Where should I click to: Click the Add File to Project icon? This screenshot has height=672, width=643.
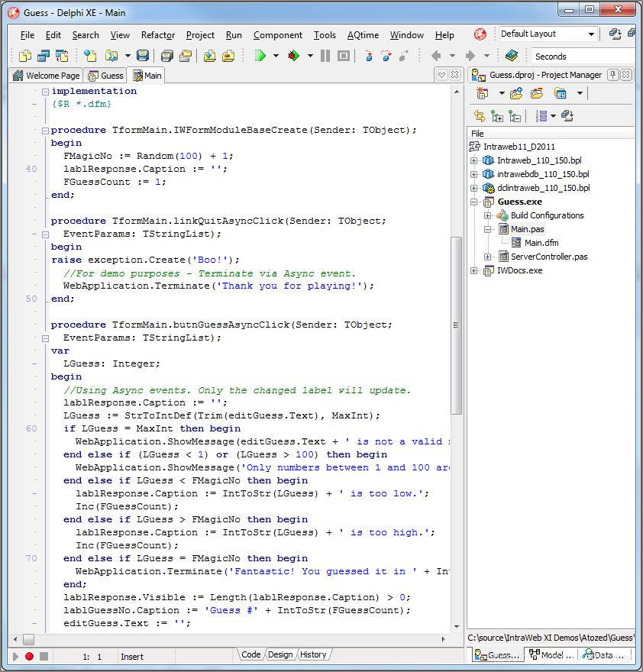tap(209, 56)
